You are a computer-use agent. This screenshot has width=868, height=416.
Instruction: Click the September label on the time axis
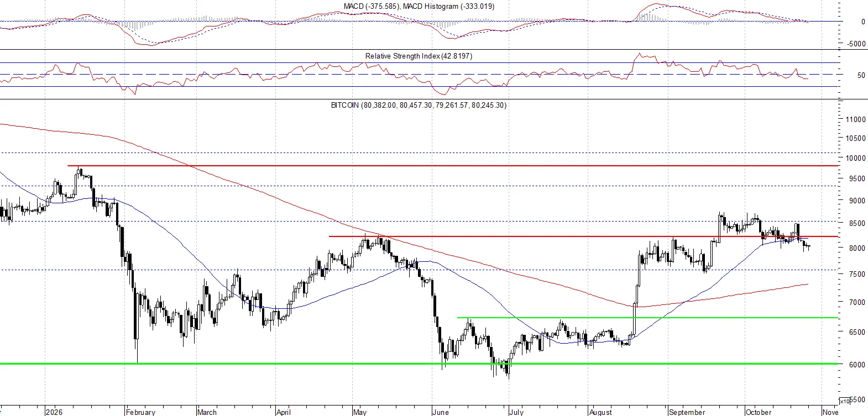point(687,412)
